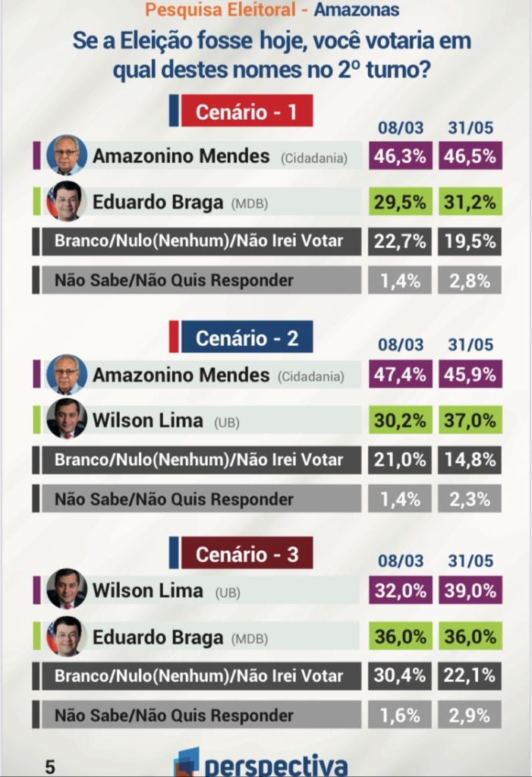The width and height of the screenshot is (532, 777).
Task: Click Wilson Lima photo in Cenário 2
Action: [67, 419]
